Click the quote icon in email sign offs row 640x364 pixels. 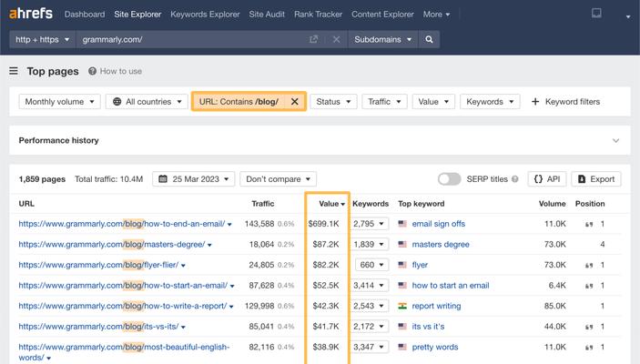589,224
